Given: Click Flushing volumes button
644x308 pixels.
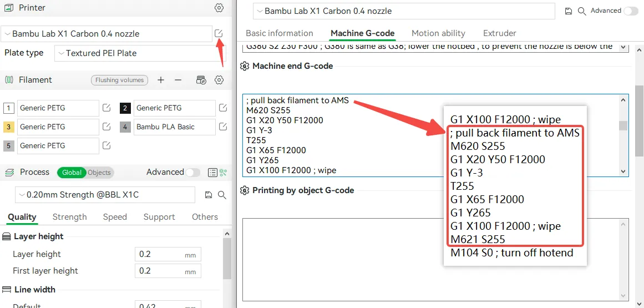Looking at the screenshot, I should point(119,80).
